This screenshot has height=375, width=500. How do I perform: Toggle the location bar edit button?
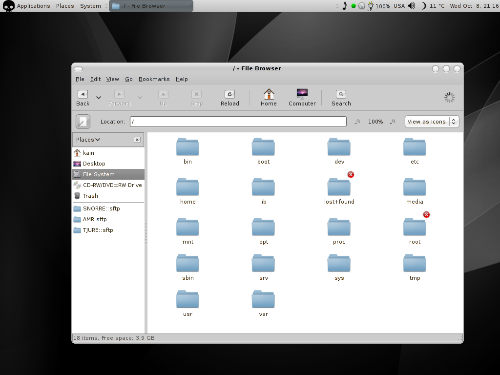tap(83, 121)
